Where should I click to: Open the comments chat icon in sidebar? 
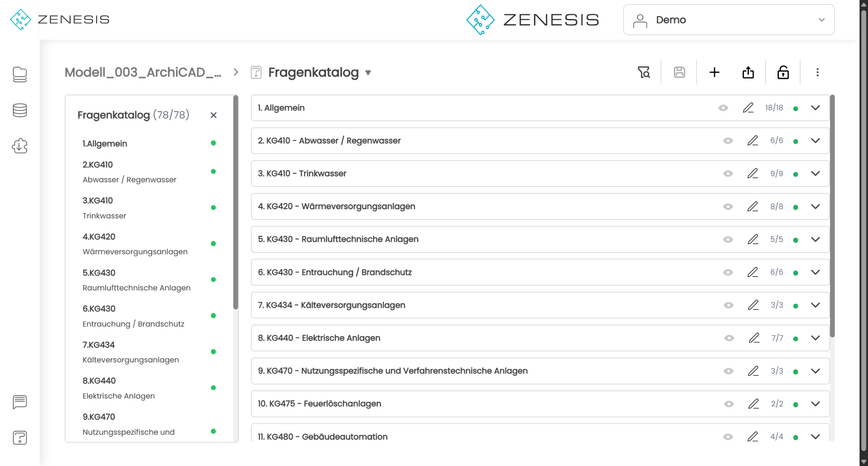tap(20, 402)
